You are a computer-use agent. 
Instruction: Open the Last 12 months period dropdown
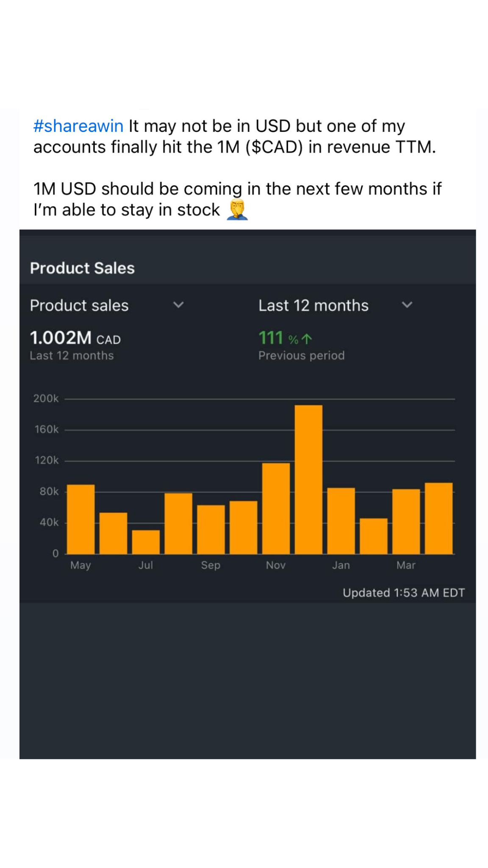(x=407, y=305)
